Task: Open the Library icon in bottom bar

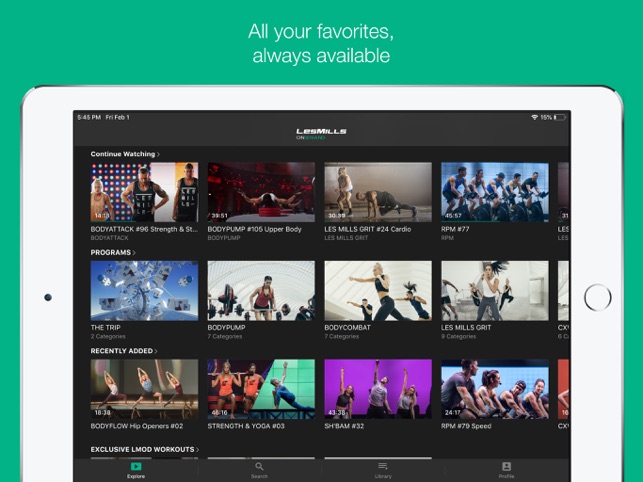Action: click(383, 466)
